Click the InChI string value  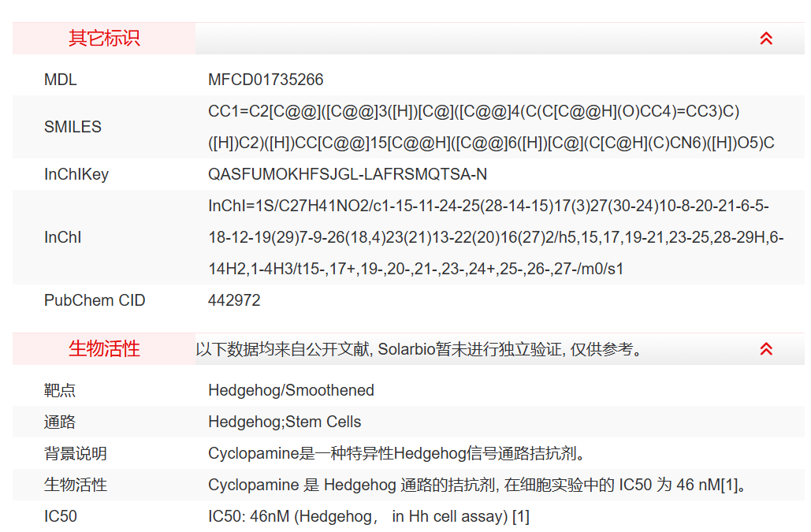pos(495,237)
